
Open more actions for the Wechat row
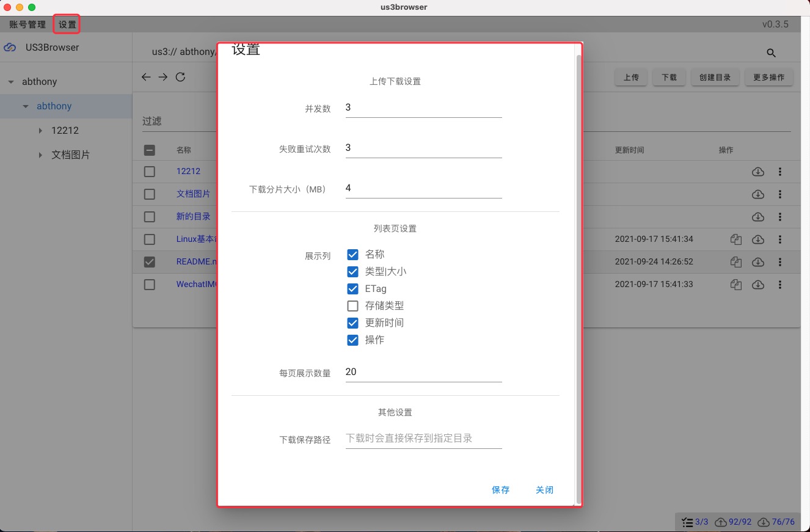tap(780, 285)
